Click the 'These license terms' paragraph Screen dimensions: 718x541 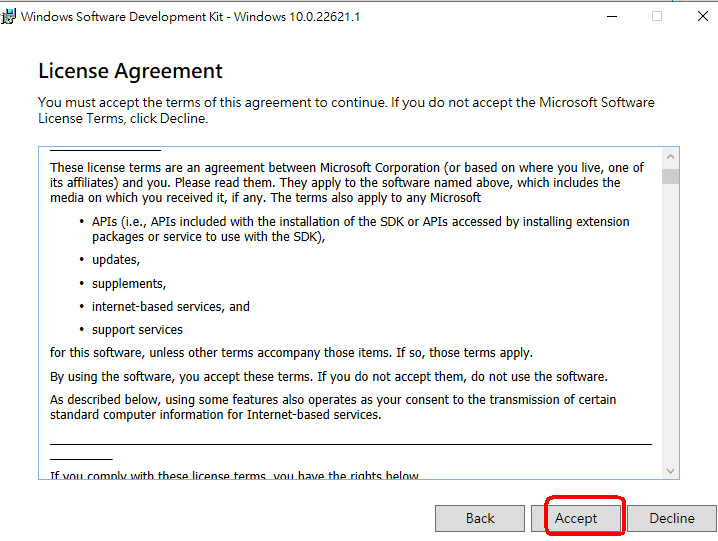click(x=347, y=183)
